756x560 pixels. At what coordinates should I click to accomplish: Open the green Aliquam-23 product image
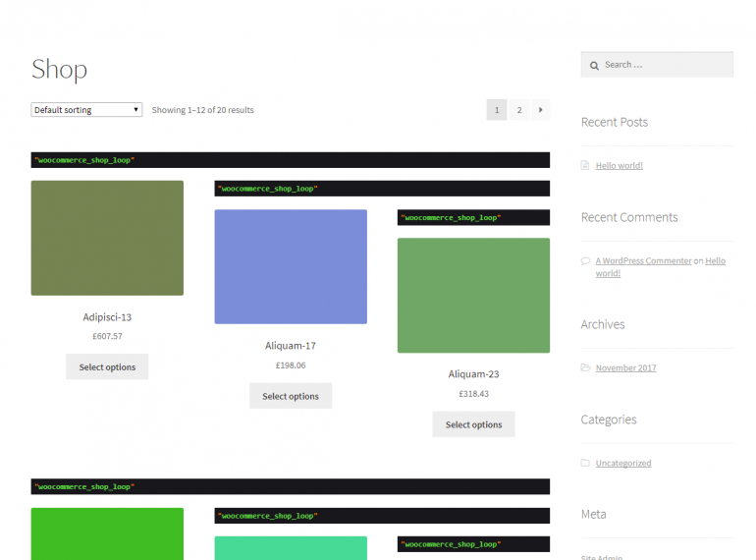(473, 295)
